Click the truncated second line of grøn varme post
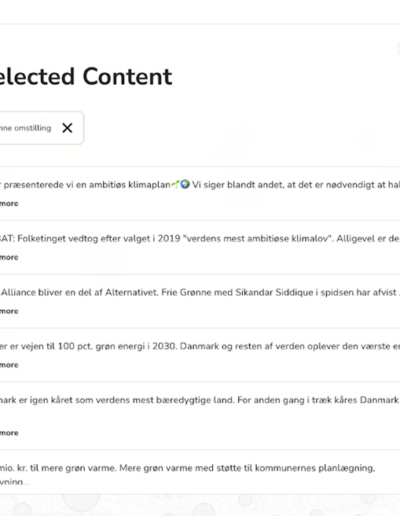 (x=14, y=482)
